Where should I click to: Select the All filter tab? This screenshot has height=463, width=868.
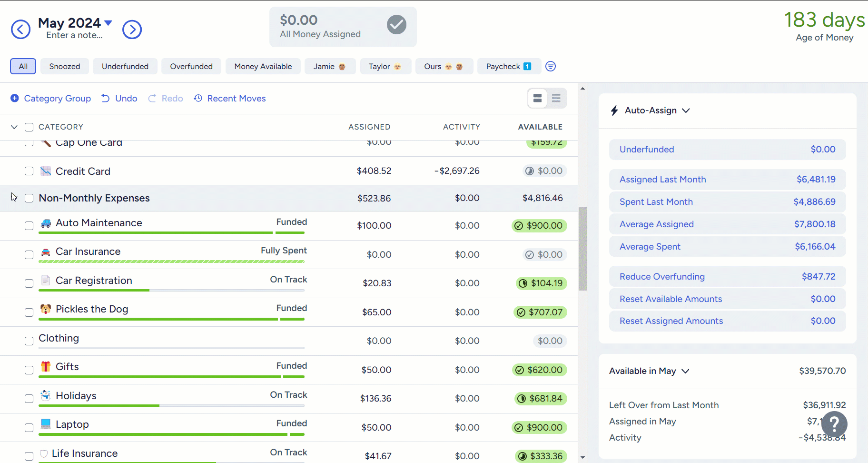tap(23, 66)
